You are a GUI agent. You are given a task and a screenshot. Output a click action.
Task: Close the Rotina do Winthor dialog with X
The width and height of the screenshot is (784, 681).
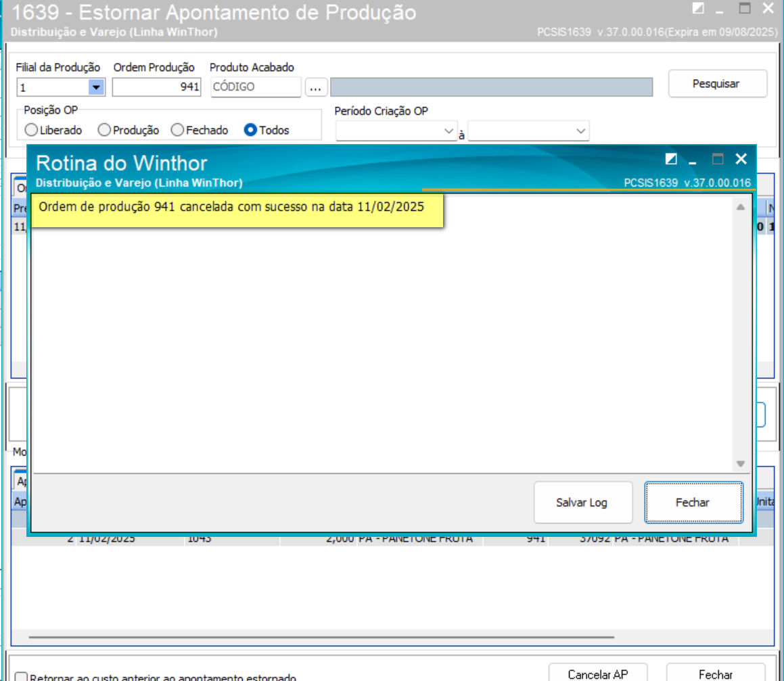(x=741, y=159)
